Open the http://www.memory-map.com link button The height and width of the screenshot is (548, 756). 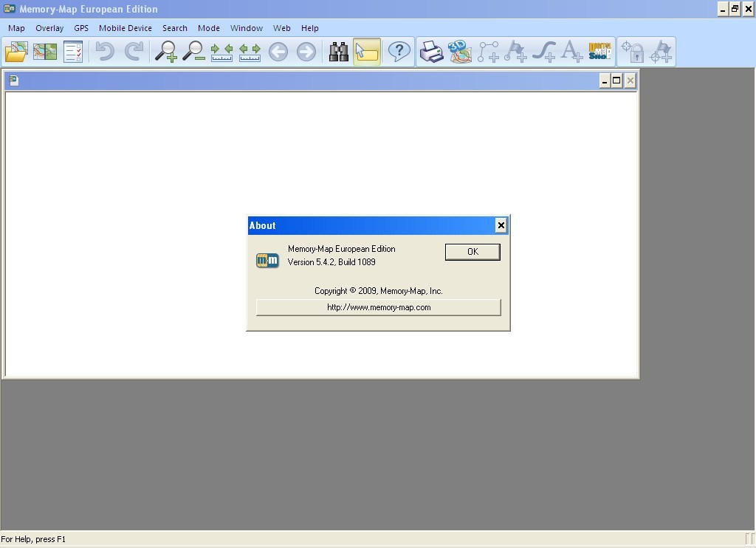[379, 307]
